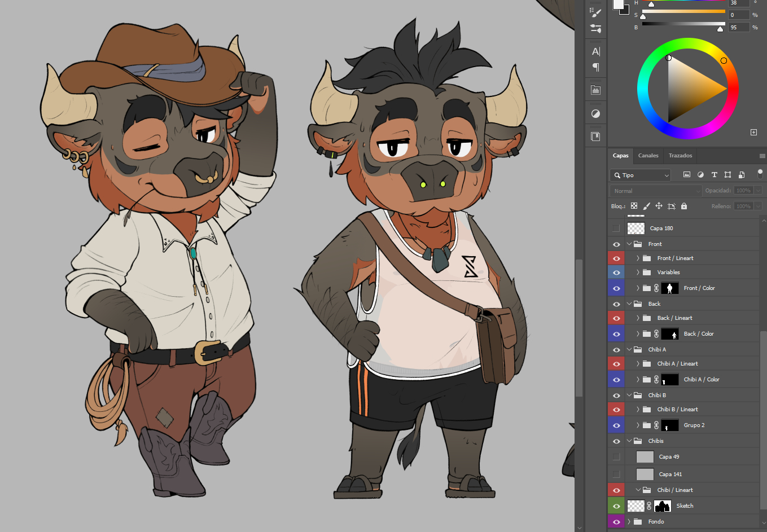Viewport: 767px width, 532px height.
Task: Open the Character panel icon
Action: tap(595, 51)
